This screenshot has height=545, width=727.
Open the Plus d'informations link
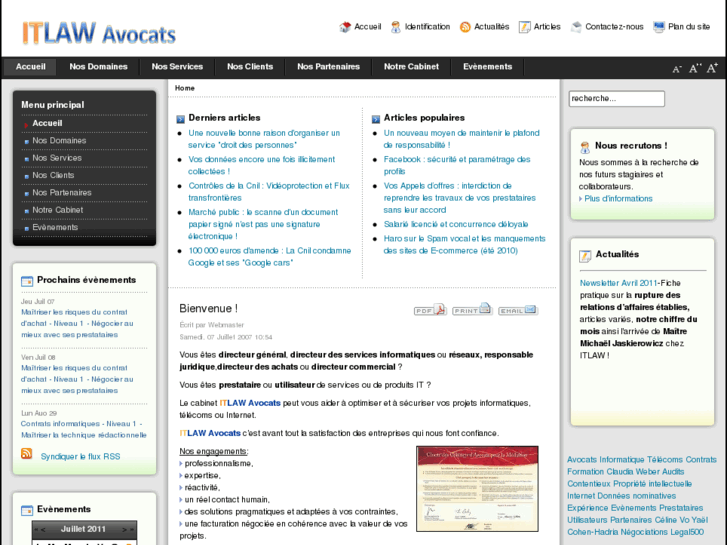click(x=618, y=199)
